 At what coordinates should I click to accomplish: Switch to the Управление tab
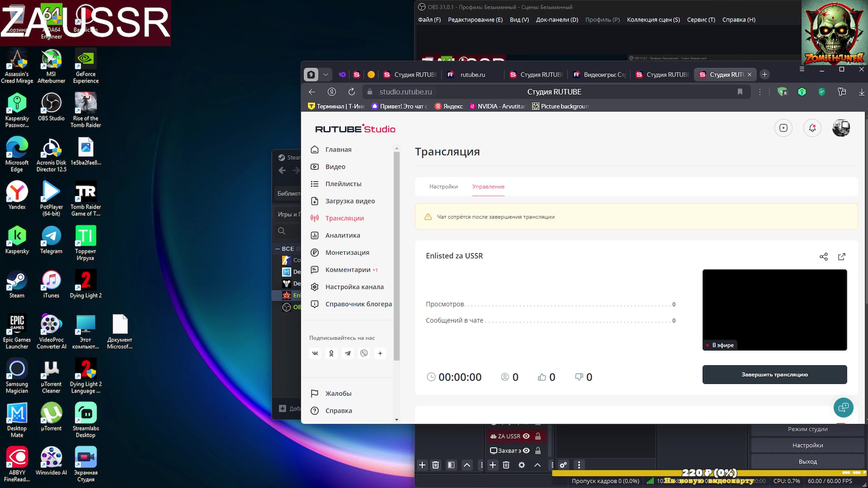(488, 187)
